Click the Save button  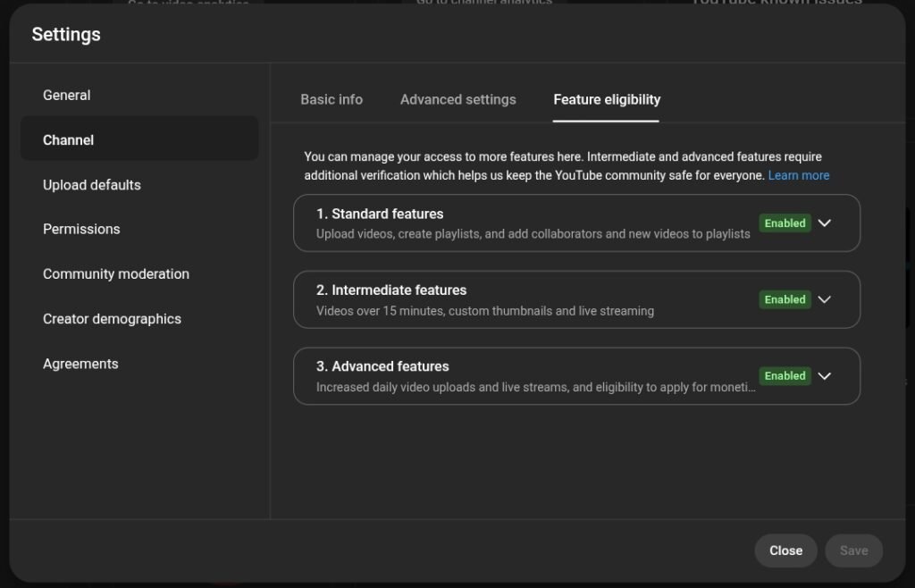coord(853,550)
